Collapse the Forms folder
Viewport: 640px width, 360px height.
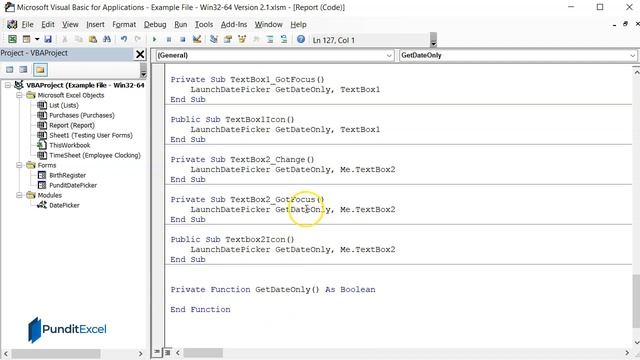tap(19, 165)
